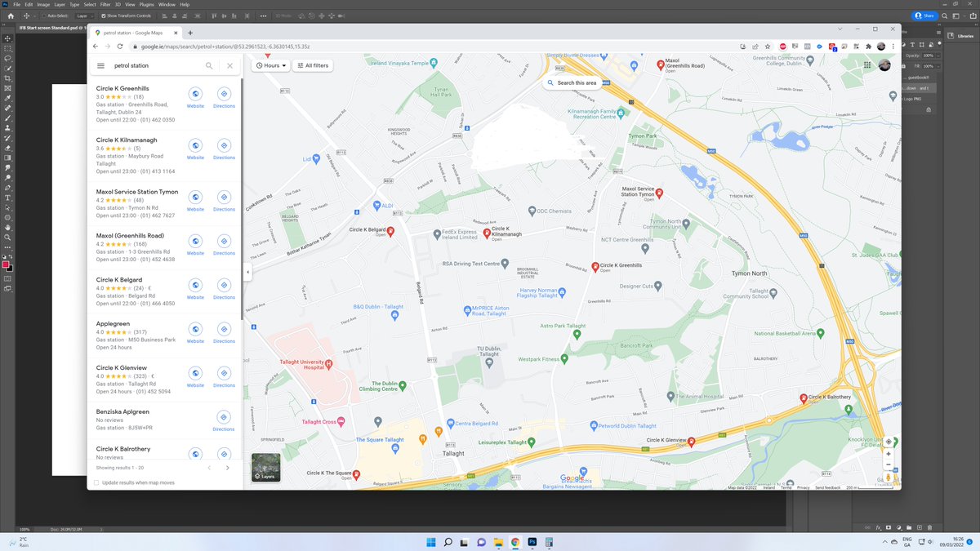Click the black background color swatch
Screen dimensions: 980x551
pyautogui.click(x=10, y=268)
